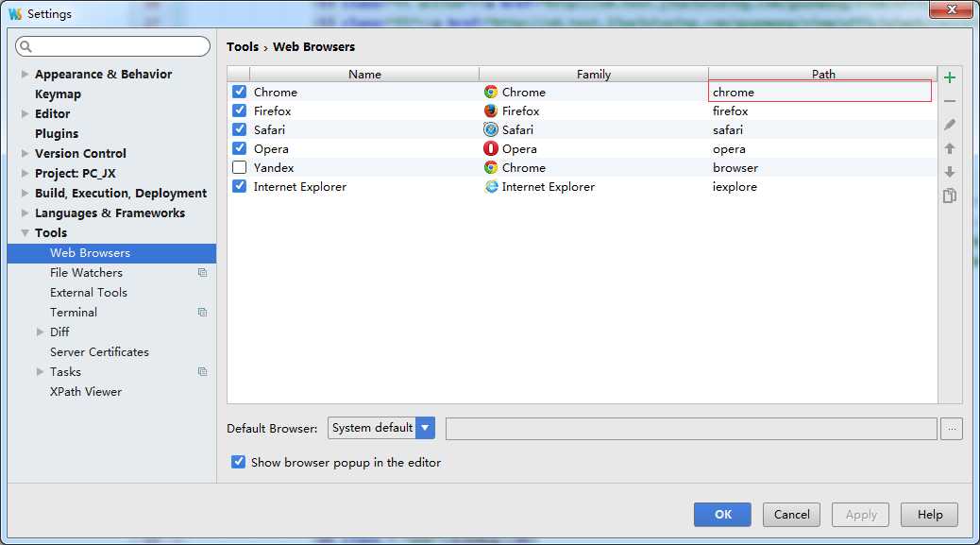Open File Watchers settings
This screenshot has width=980, height=545.
[86, 272]
